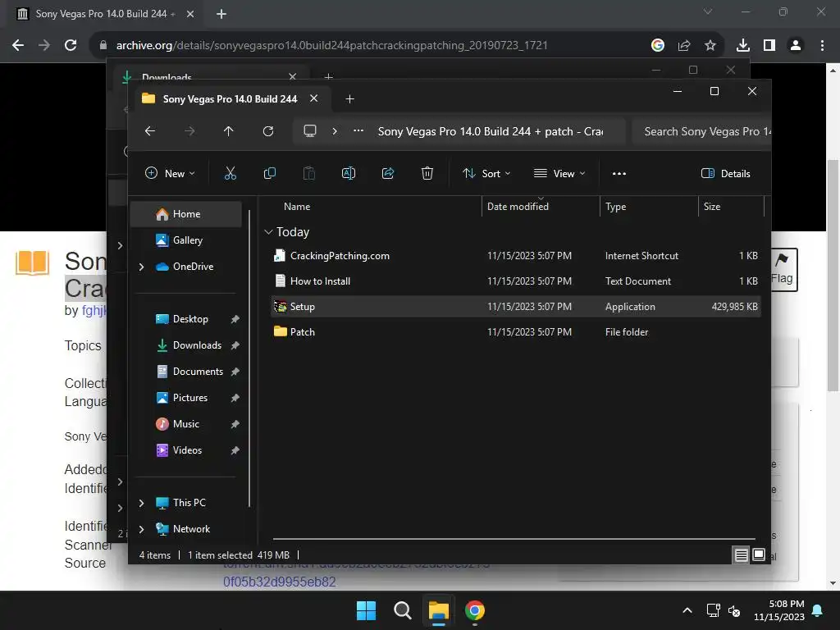Open taskbar Search
840x630 pixels.
pyautogui.click(x=402, y=610)
